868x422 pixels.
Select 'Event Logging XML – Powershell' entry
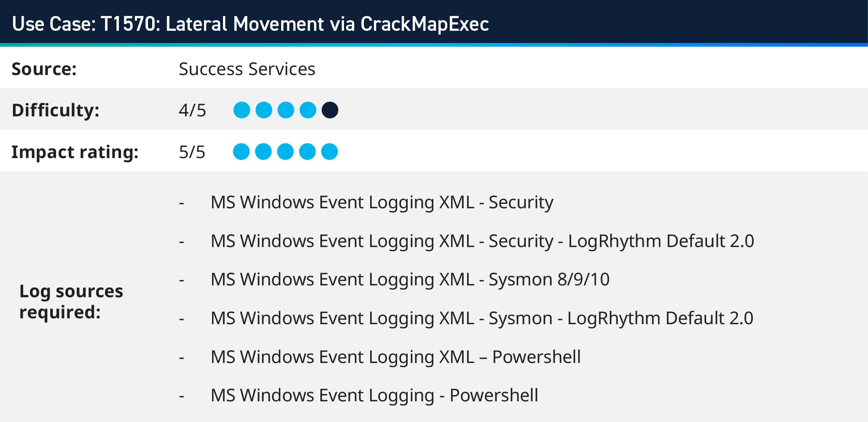coord(395,357)
